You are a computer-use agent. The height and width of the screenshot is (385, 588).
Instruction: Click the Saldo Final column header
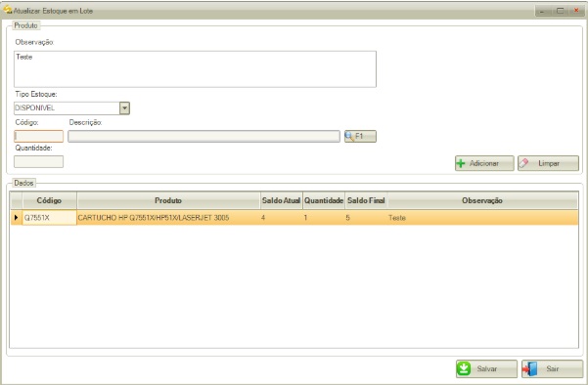[366, 200]
